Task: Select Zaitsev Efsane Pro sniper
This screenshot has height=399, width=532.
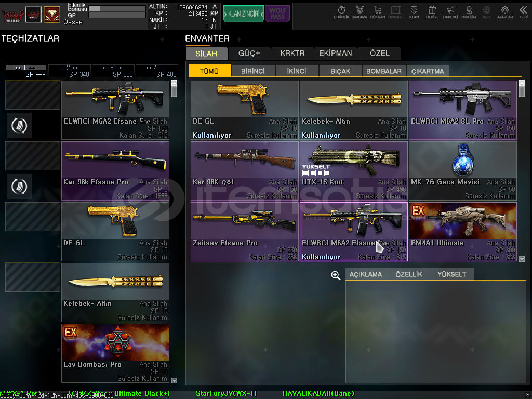Action: coord(245,232)
